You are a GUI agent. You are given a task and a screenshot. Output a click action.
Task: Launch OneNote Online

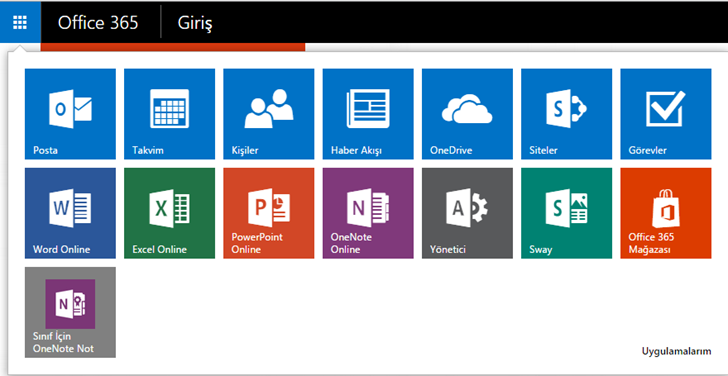click(368, 213)
